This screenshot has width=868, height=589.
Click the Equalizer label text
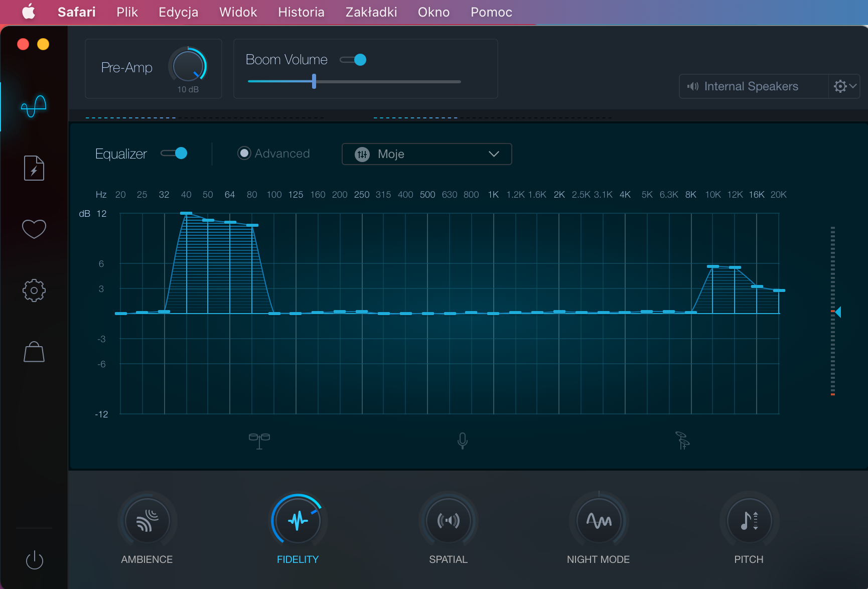121,154
